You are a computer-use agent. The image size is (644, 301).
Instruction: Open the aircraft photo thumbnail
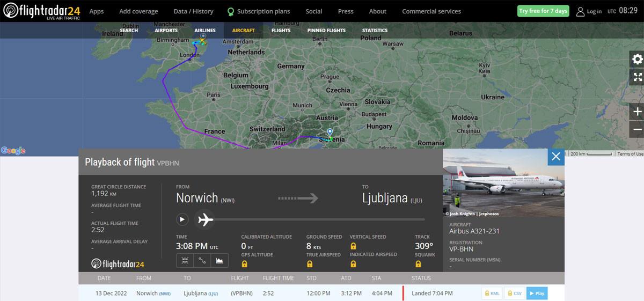tap(503, 183)
